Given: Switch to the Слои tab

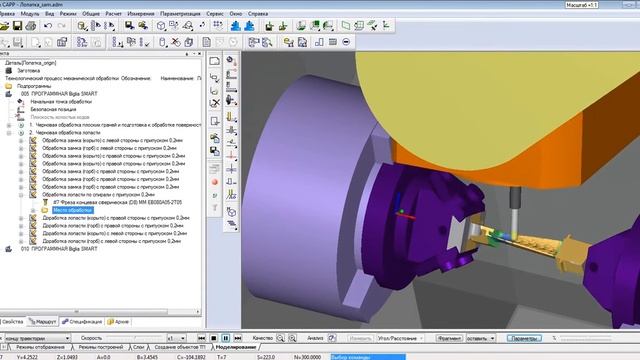Looking at the screenshot, I should 138,347.
